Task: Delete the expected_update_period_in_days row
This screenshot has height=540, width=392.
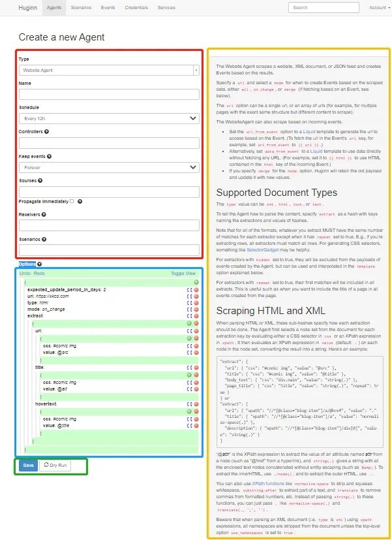Action: pyautogui.click(x=196, y=289)
